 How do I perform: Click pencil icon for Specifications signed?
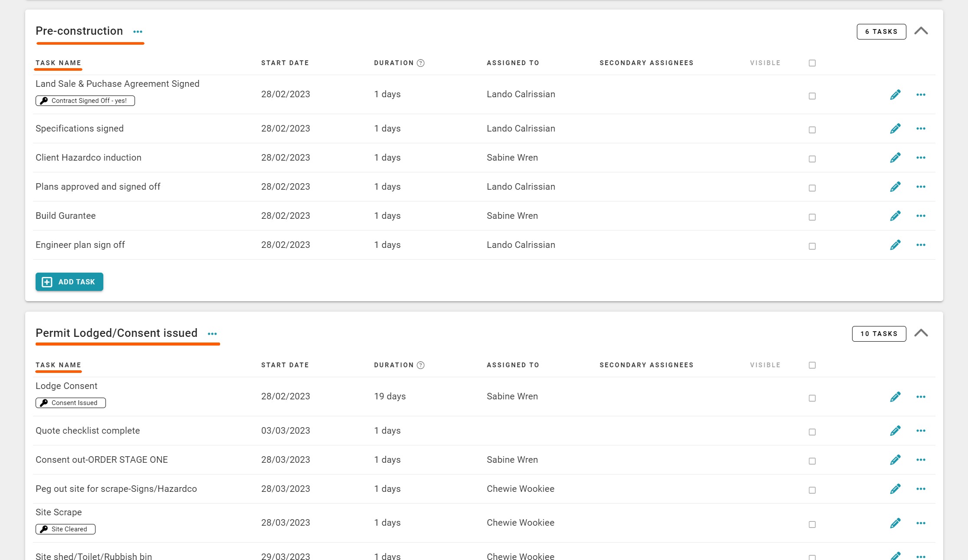pyautogui.click(x=895, y=128)
